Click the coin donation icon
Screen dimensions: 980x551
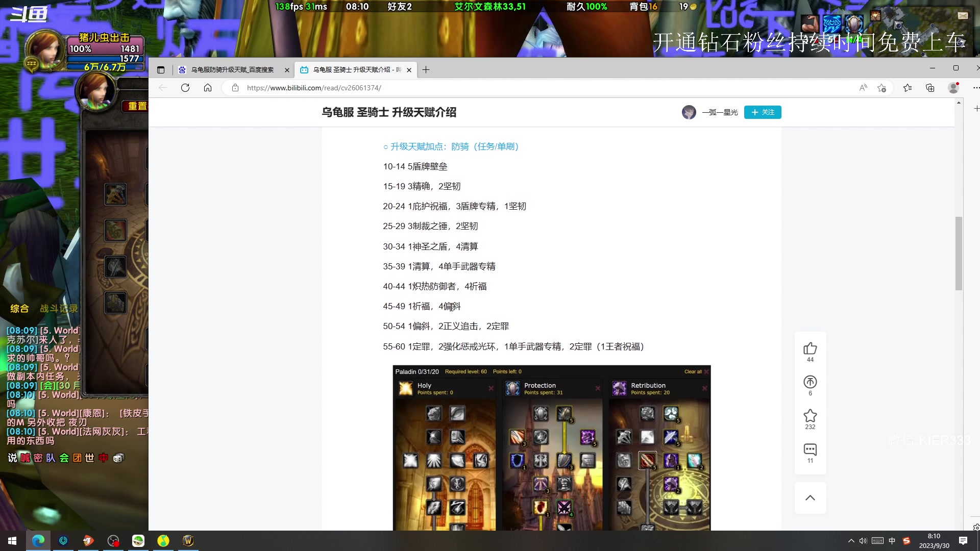point(810,382)
